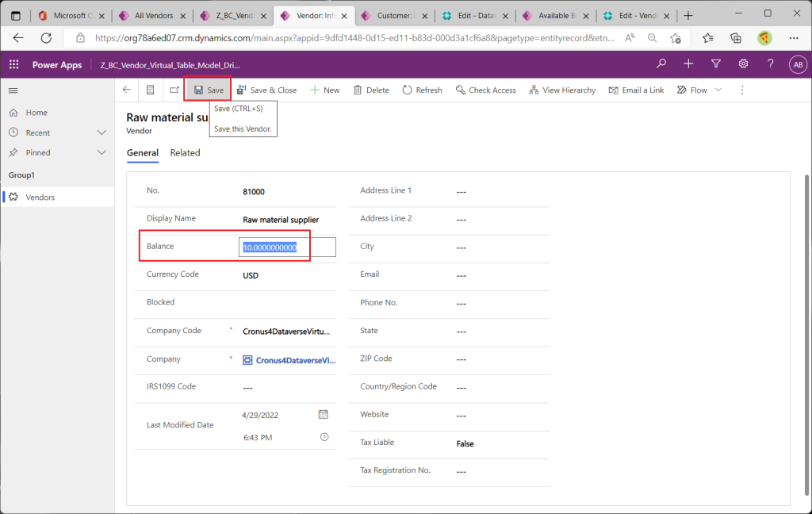Open the date picker calendar icon
The image size is (812, 514).
coord(324,415)
